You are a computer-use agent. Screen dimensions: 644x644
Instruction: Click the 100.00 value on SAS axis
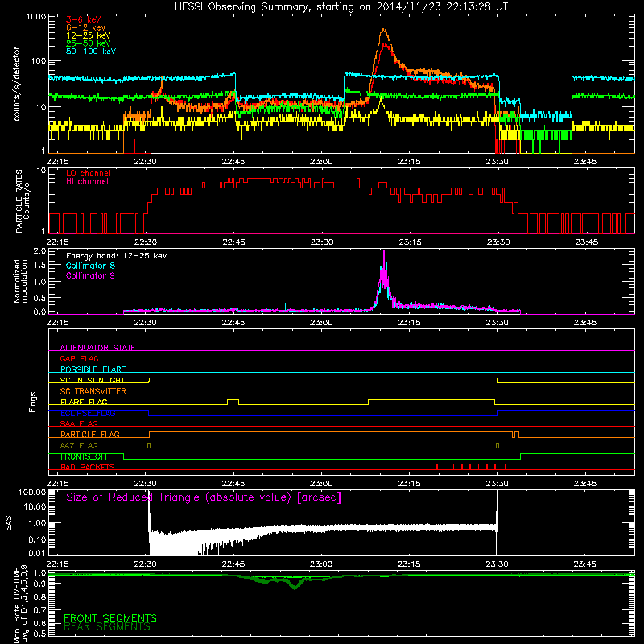pos(32,492)
